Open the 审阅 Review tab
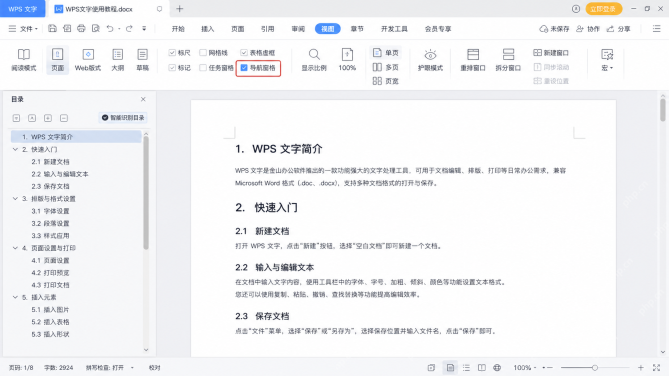This screenshot has height=376, width=669. (298, 29)
